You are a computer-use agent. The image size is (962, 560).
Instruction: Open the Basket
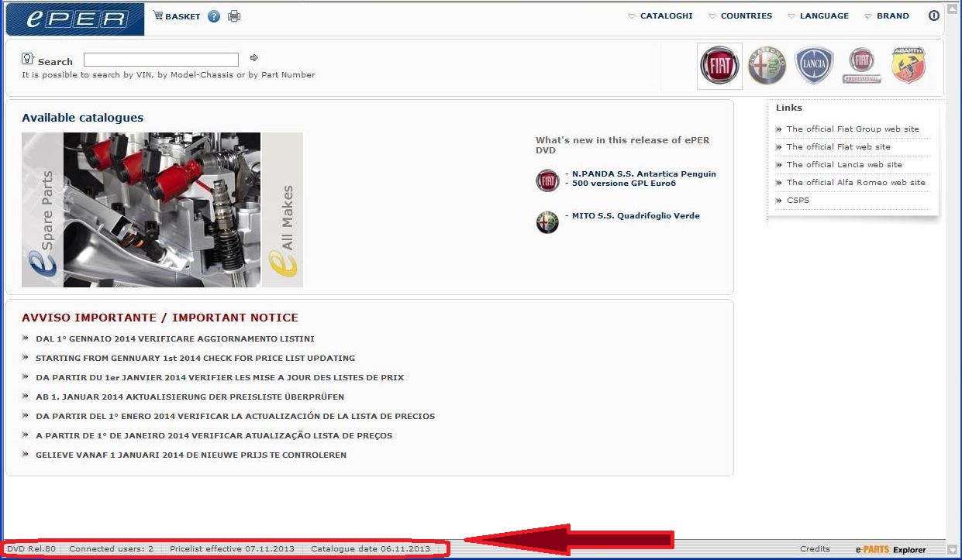coord(177,15)
